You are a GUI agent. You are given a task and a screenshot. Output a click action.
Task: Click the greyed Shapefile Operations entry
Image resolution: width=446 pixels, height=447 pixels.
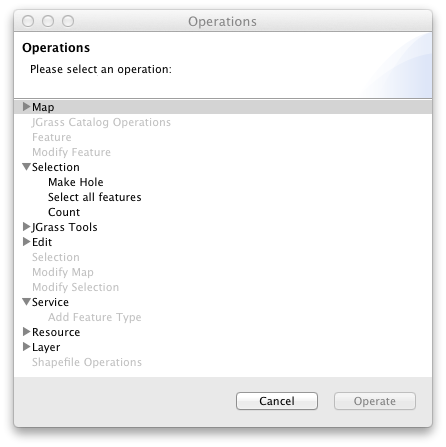click(x=87, y=362)
